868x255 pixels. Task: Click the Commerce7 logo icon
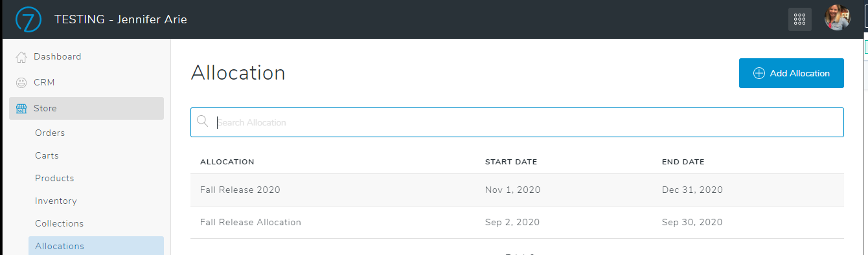29,19
